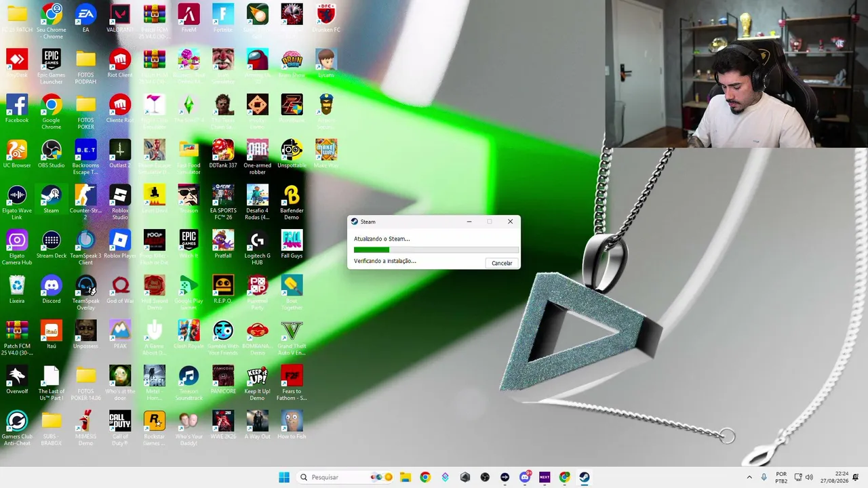Open Grand Theft Auto V shortcut
This screenshot has height=488, width=868.
click(292, 338)
